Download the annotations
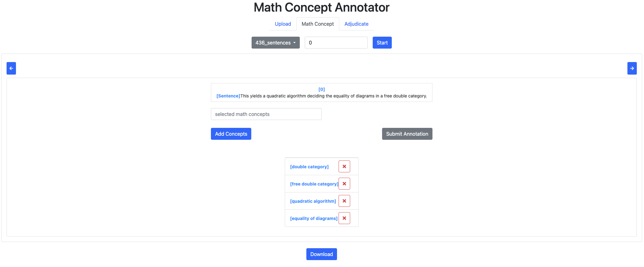The image size is (644, 267). [x=321, y=254]
